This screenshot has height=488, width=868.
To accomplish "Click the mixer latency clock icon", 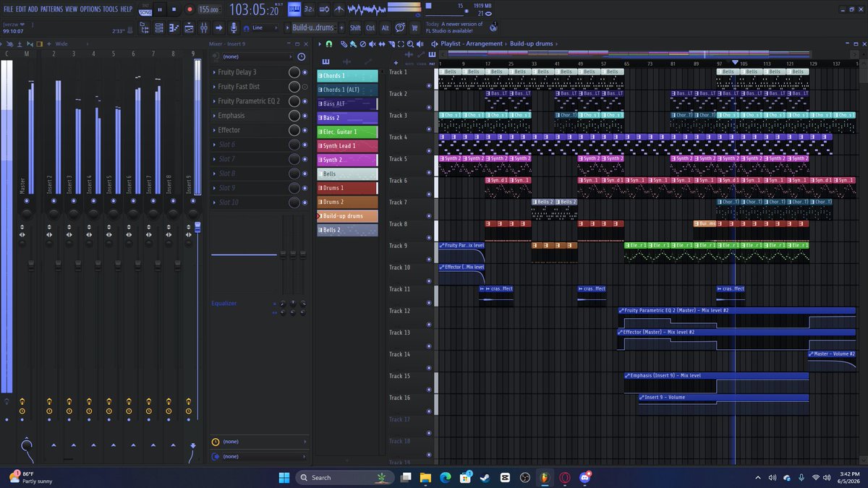I will (x=216, y=441).
